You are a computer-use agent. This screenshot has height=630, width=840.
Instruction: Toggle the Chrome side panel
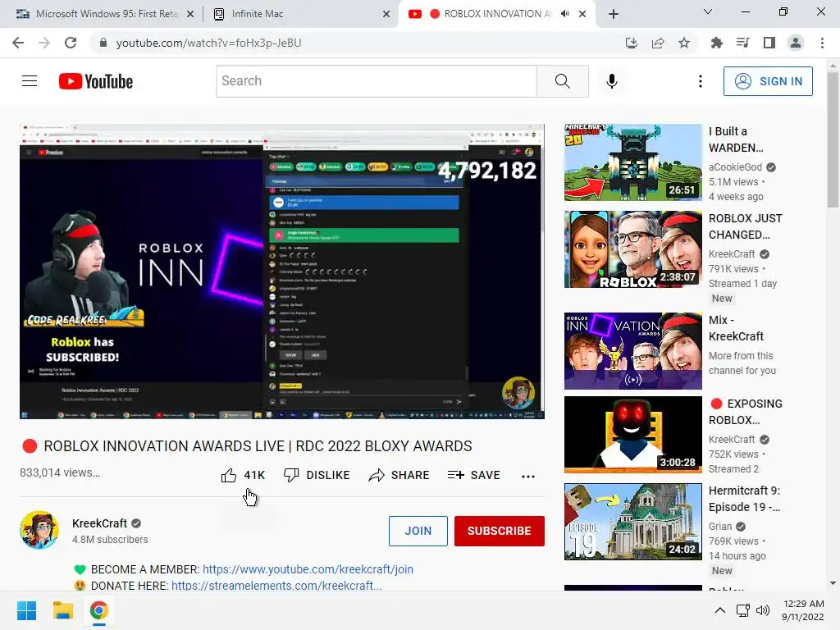pyautogui.click(x=769, y=43)
